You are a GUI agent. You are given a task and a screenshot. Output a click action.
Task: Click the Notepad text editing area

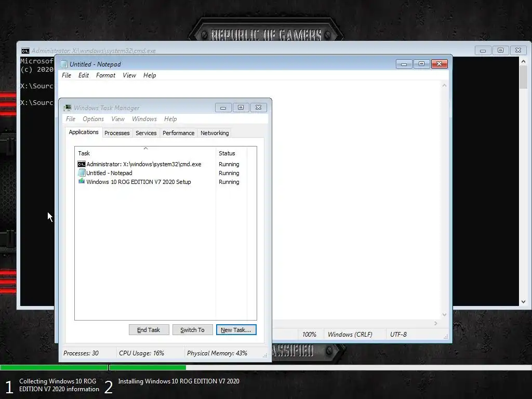coord(356,200)
